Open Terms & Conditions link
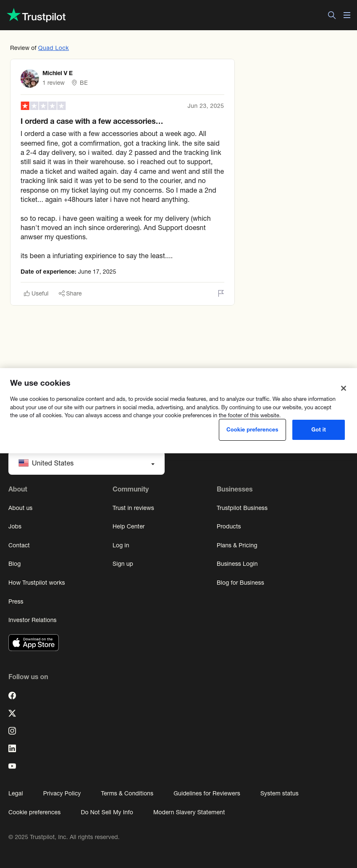Viewport: 357px width, 868px height. point(127,793)
